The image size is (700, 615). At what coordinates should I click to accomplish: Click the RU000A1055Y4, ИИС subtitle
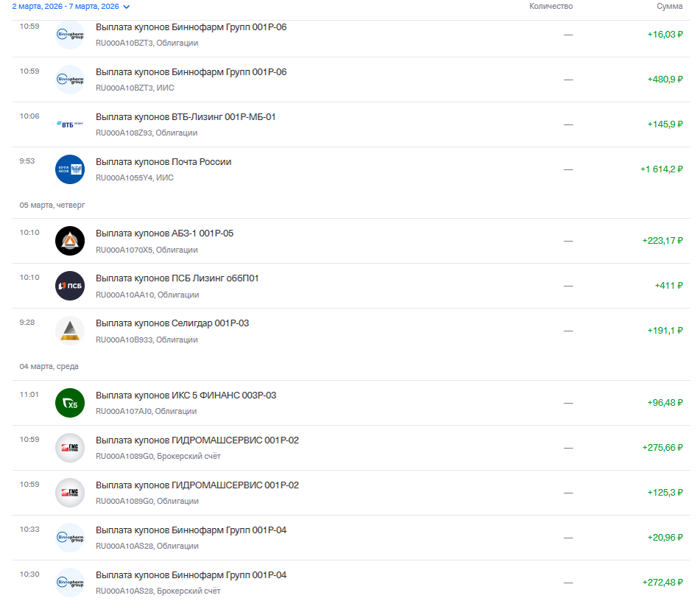point(135,178)
